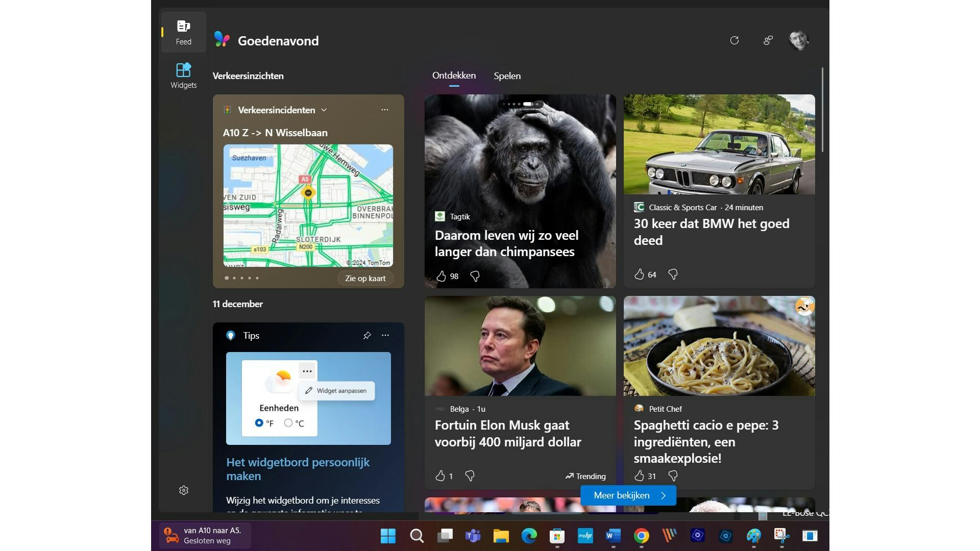980x551 pixels.
Task: Select the Ontdekken tab
Action: 454,76
